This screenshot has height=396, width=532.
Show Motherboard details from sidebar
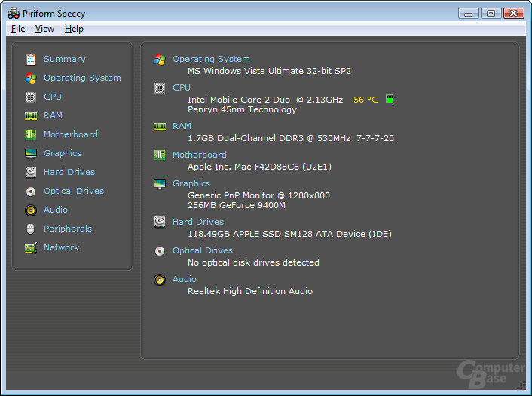71,134
